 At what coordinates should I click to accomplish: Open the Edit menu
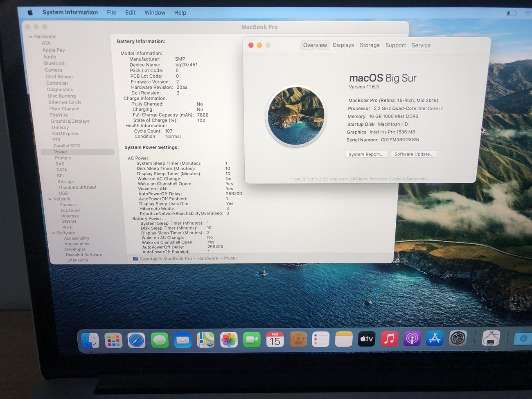(x=130, y=13)
